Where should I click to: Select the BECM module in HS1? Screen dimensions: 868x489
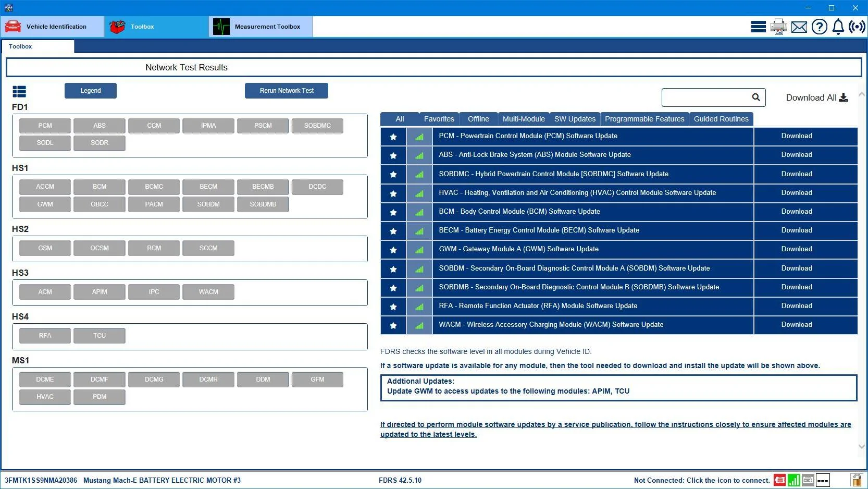point(208,187)
